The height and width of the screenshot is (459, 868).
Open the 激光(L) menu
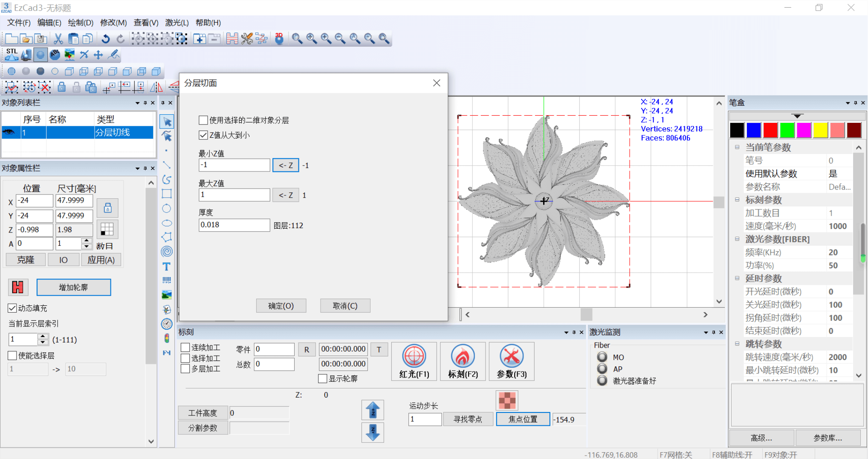click(176, 23)
